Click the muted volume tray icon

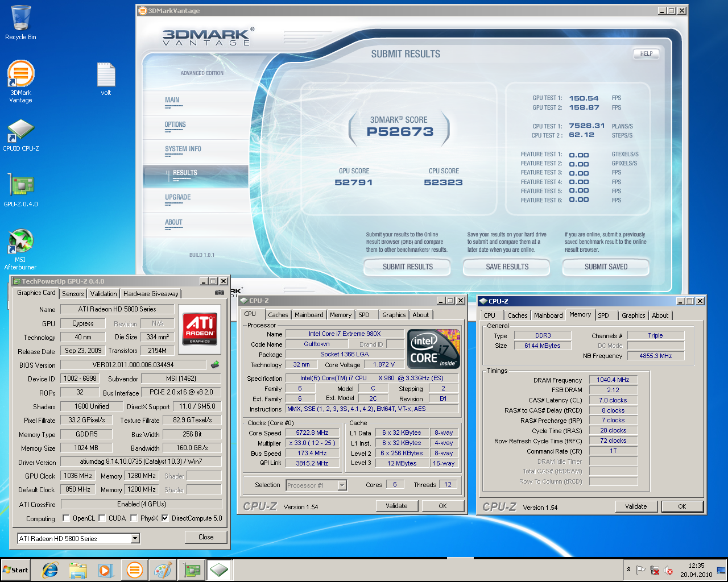point(668,570)
